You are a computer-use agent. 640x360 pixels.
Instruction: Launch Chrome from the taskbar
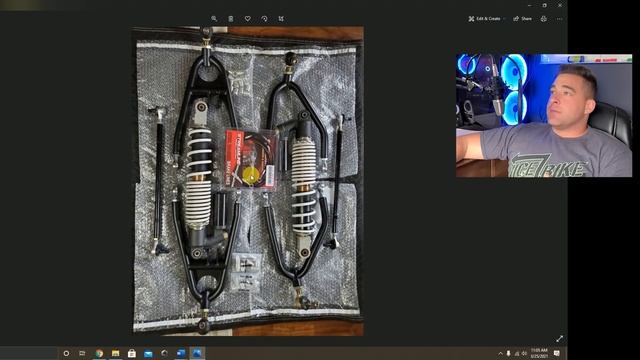pos(99,353)
